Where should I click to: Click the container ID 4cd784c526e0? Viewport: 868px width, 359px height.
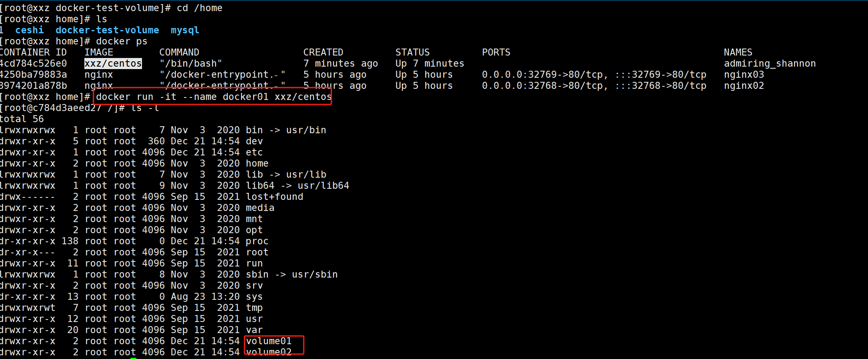pos(33,63)
